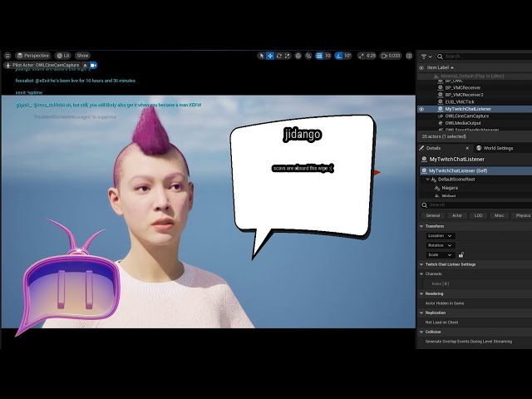Toggle surface snapping icon

pos(308,56)
